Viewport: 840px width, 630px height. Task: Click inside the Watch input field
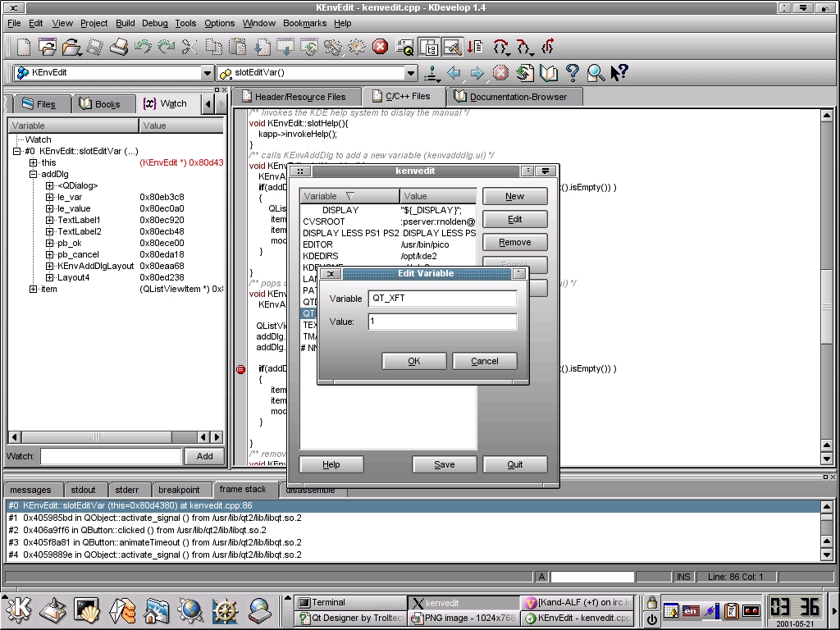pos(110,456)
